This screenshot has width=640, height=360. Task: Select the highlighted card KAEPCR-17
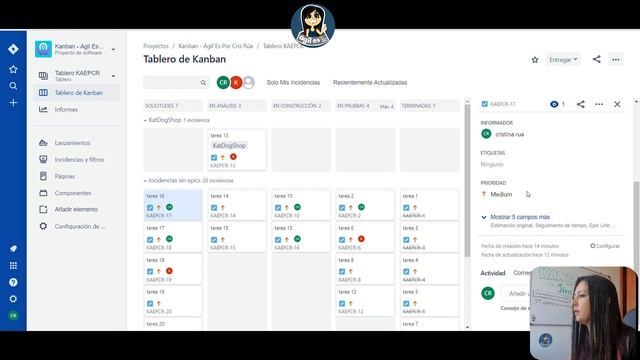click(173, 205)
